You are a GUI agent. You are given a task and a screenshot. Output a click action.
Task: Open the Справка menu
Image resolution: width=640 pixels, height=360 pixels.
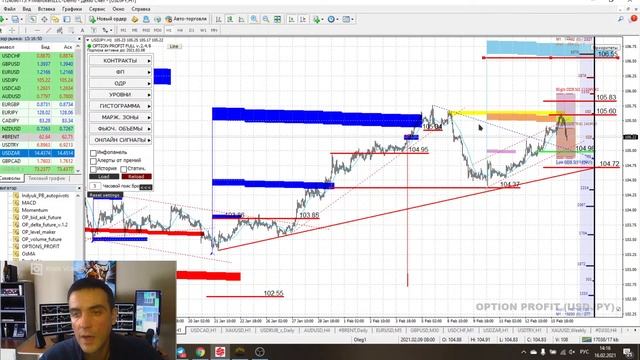141,9
